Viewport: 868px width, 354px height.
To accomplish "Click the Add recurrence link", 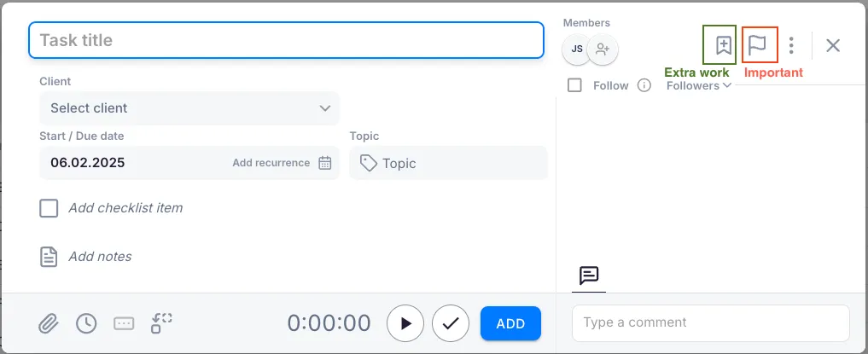I will 271,163.
